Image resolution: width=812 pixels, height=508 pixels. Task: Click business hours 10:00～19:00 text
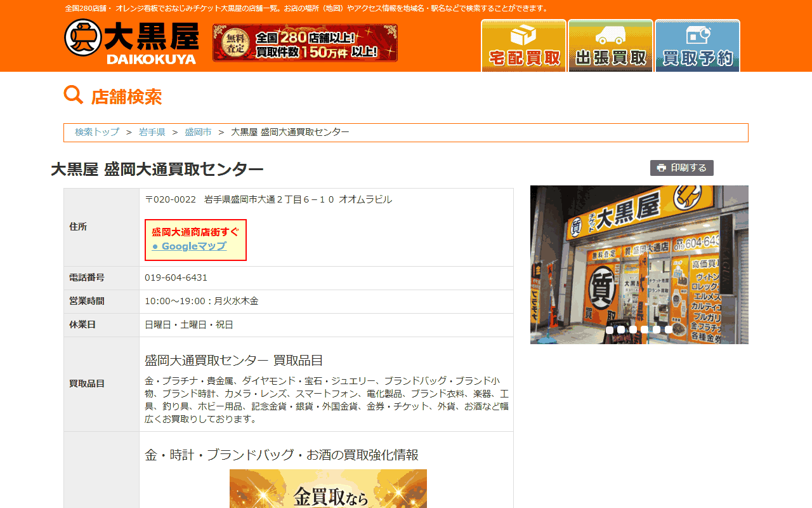click(201, 301)
